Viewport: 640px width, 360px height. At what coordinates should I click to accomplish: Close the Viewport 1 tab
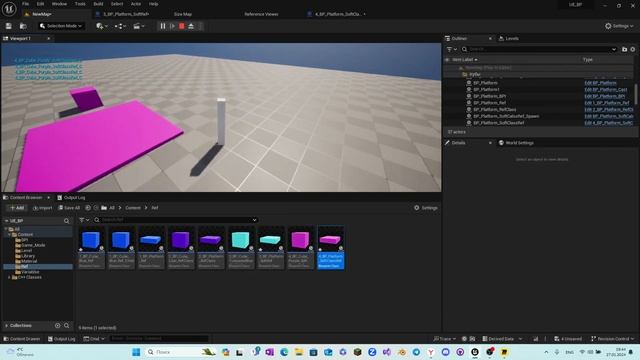[x=48, y=38]
